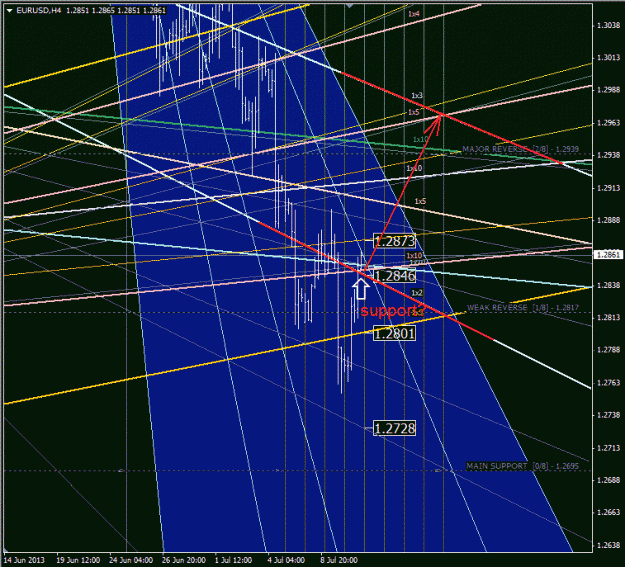
Task: Click the 4 Jul 04:00 time axis label
Action: coord(286,560)
